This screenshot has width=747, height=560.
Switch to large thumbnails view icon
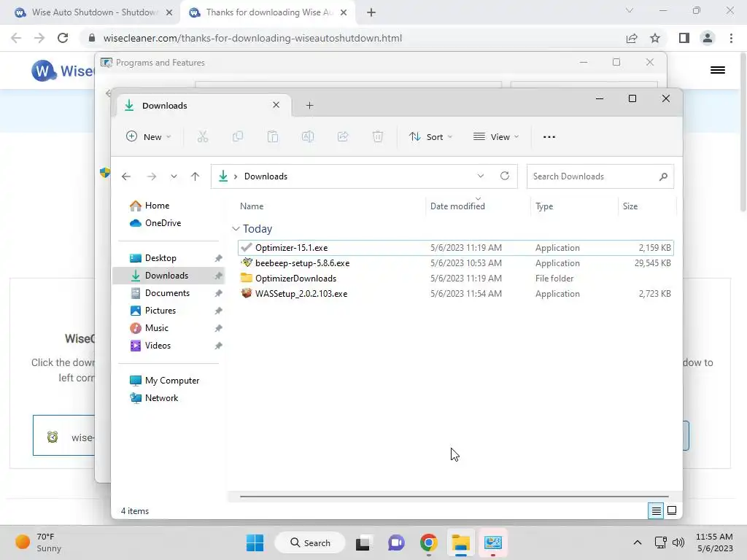(672, 510)
